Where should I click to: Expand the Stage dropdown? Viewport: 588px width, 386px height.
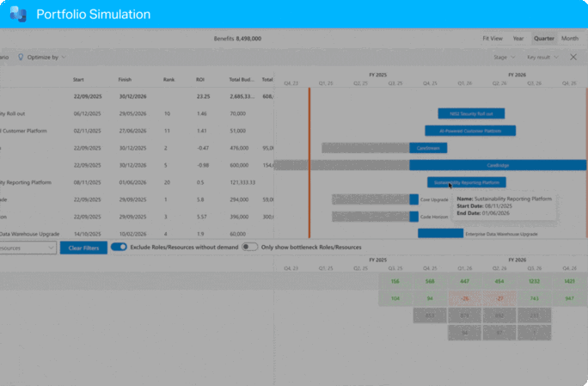[504, 57]
